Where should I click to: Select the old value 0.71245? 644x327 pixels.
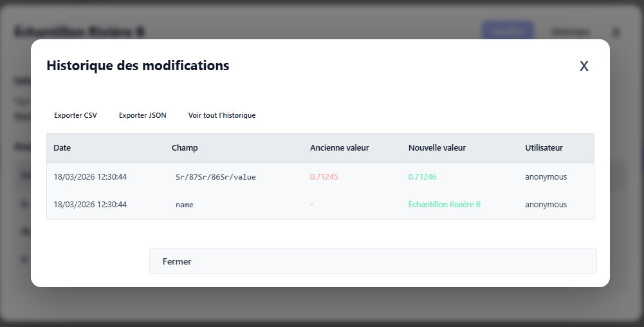(x=324, y=177)
